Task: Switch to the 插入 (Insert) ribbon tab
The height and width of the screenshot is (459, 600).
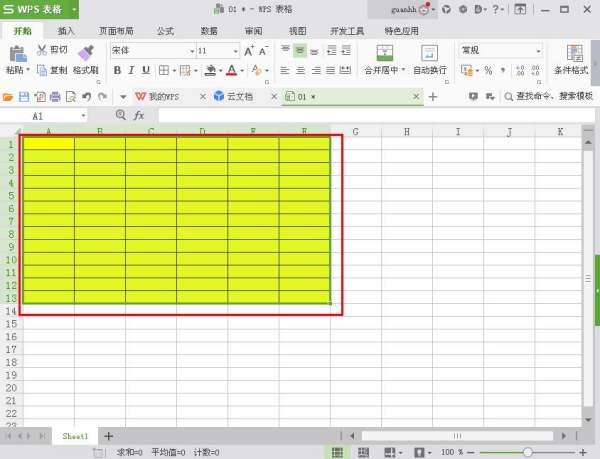Action: (x=66, y=31)
